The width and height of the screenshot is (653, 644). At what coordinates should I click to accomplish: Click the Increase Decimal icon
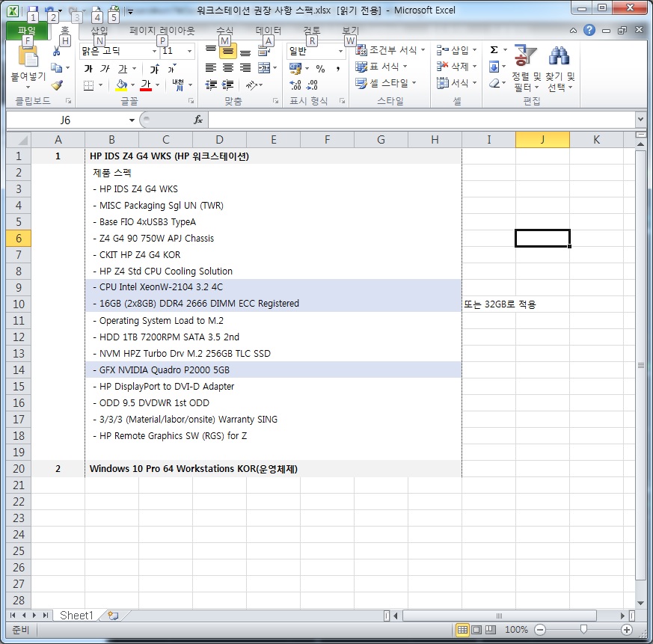tap(295, 85)
